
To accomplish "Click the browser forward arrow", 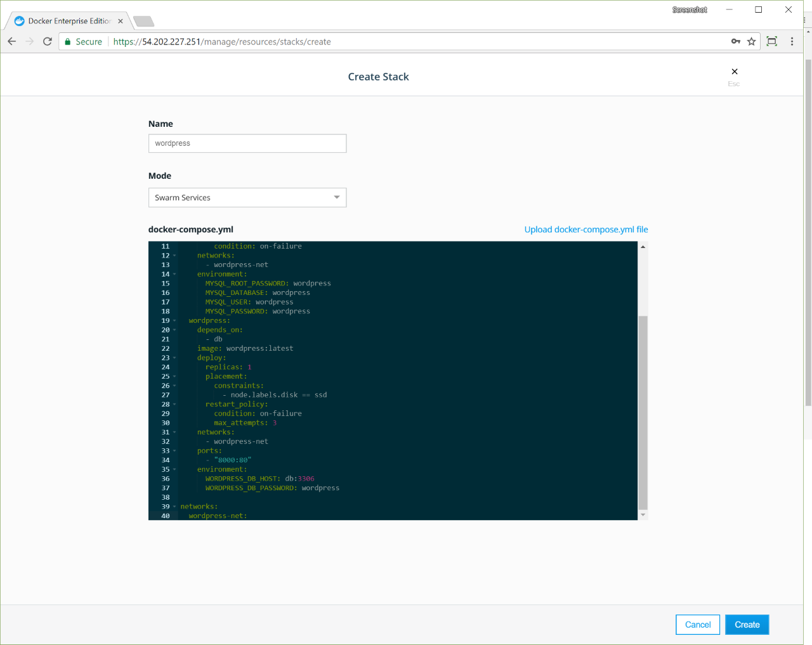I will click(x=29, y=41).
